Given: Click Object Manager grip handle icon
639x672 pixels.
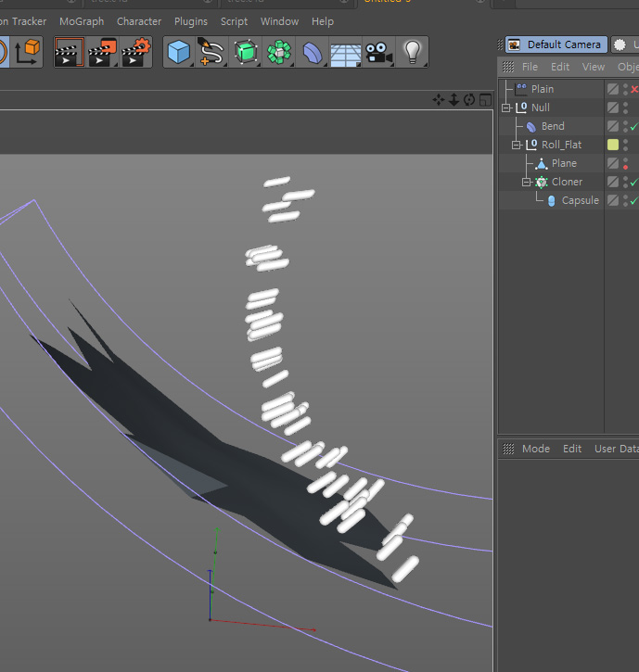Looking at the screenshot, I should point(508,67).
